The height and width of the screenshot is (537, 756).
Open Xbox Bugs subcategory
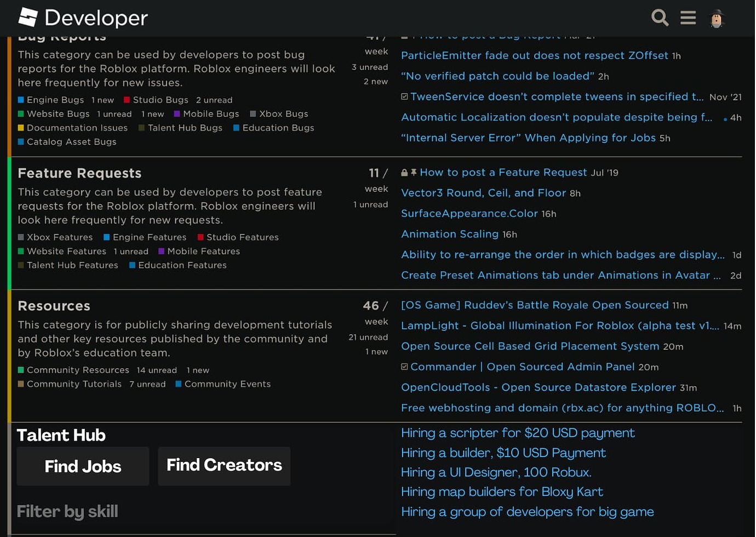coord(279,114)
